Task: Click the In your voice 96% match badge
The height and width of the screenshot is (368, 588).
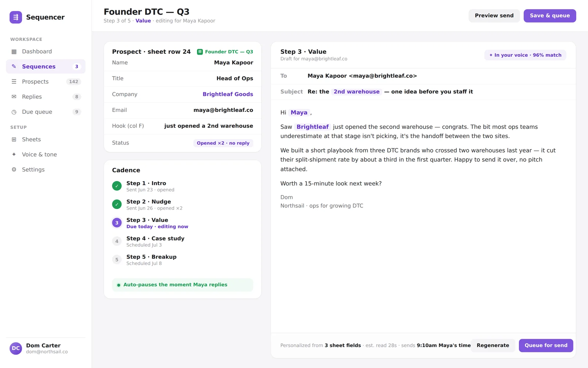Action: (x=525, y=55)
